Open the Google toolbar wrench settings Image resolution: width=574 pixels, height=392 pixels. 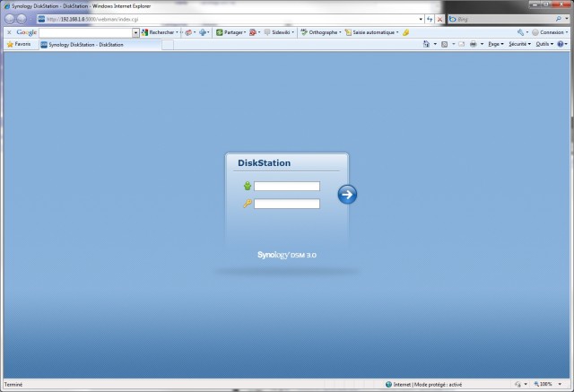tap(520, 32)
